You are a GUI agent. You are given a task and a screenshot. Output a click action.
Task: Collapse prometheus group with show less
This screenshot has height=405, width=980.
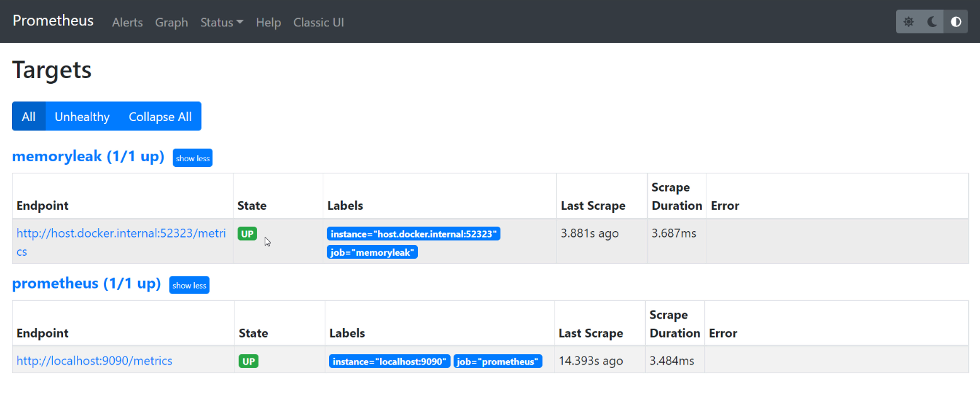(189, 285)
